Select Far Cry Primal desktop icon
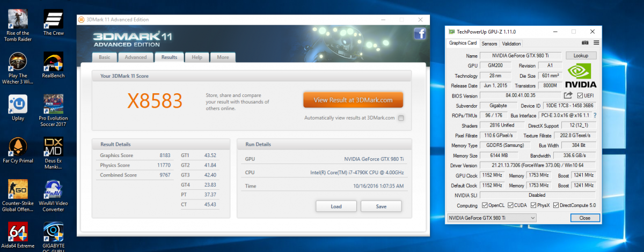 pyautogui.click(x=18, y=151)
